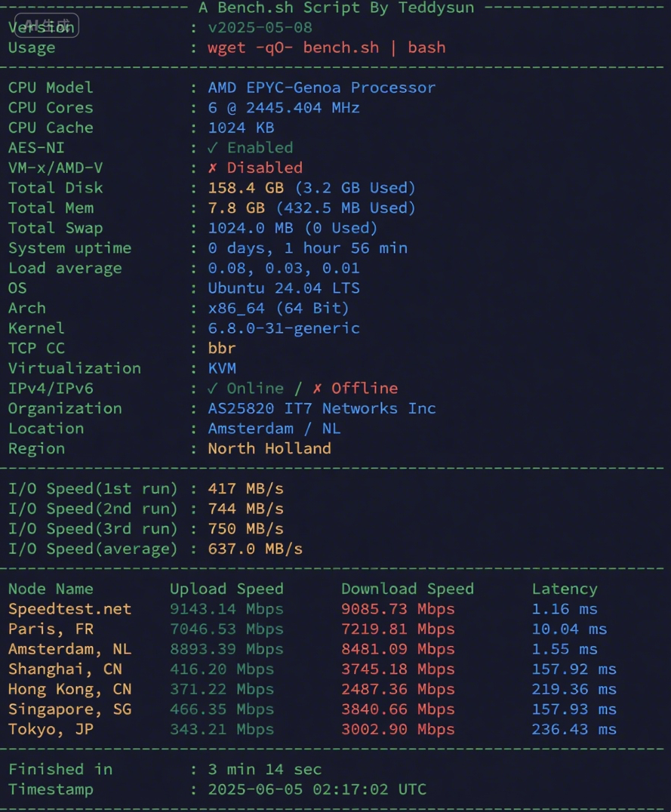Screen dimensions: 671x812
Task: Click the Ubuntu 24.04 LTS value
Action: coord(284,288)
